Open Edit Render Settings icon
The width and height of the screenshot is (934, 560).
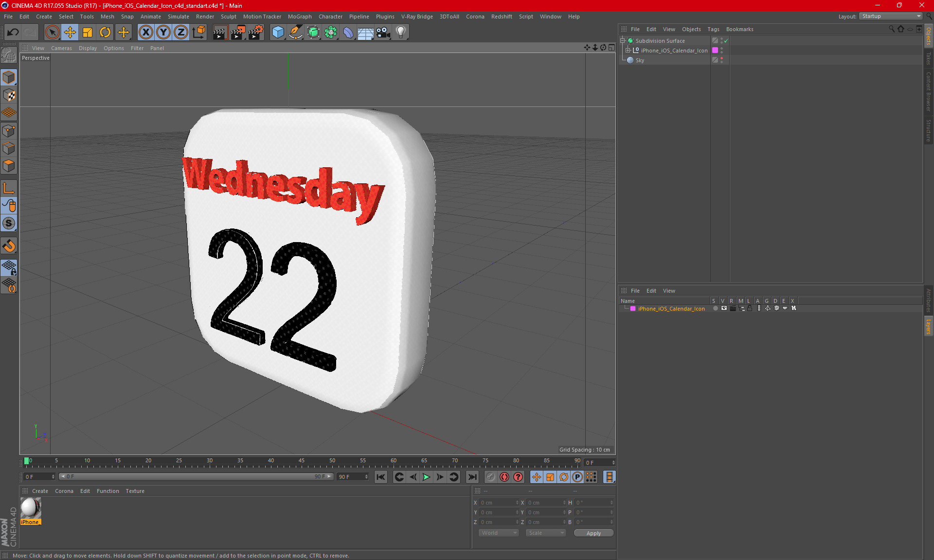point(256,33)
